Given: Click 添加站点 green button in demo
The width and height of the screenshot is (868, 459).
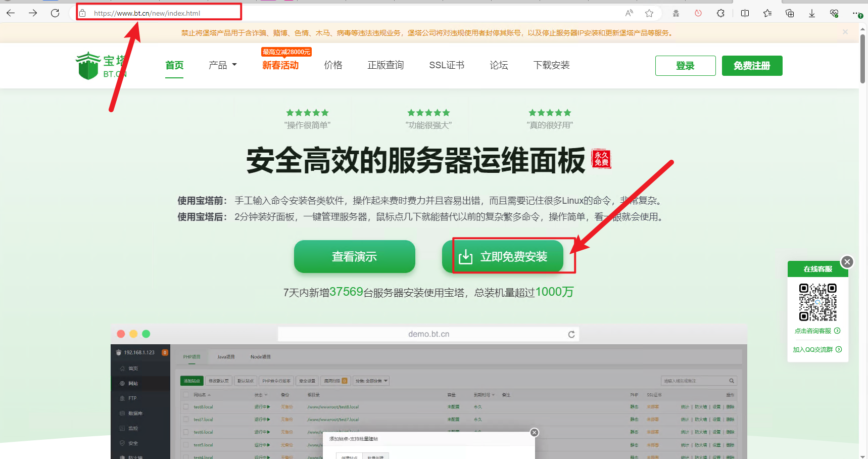Looking at the screenshot, I should (192, 381).
